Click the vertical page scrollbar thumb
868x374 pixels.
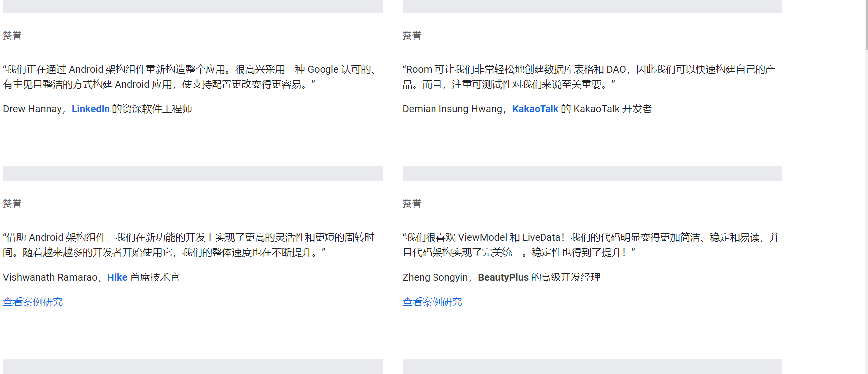coord(867,25)
